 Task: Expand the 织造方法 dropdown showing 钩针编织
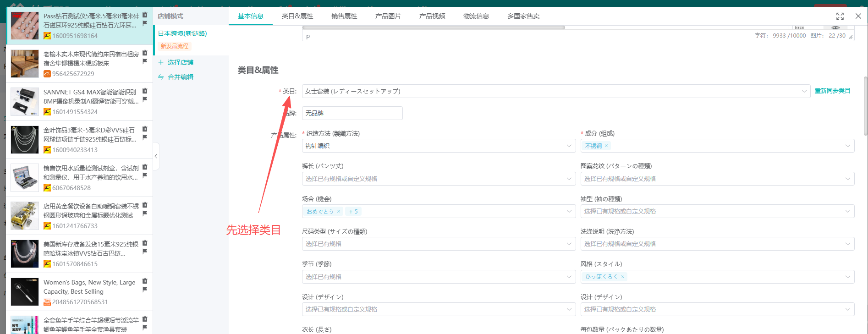(x=438, y=146)
